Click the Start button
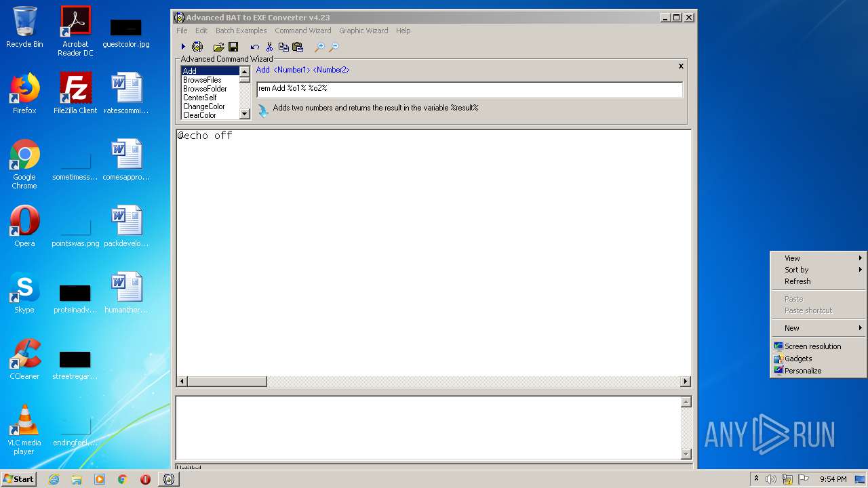This screenshot has width=868, height=488. pos(19,479)
